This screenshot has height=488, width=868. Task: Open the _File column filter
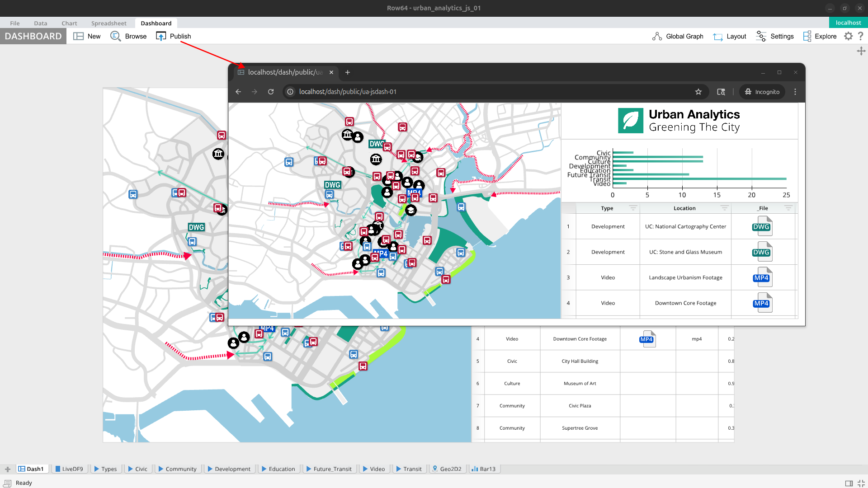tap(788, 208)
